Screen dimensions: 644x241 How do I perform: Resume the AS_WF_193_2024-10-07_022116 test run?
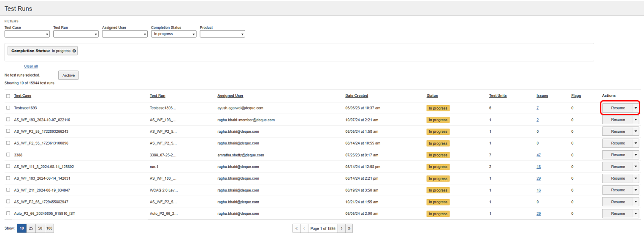tap(617, 120)
